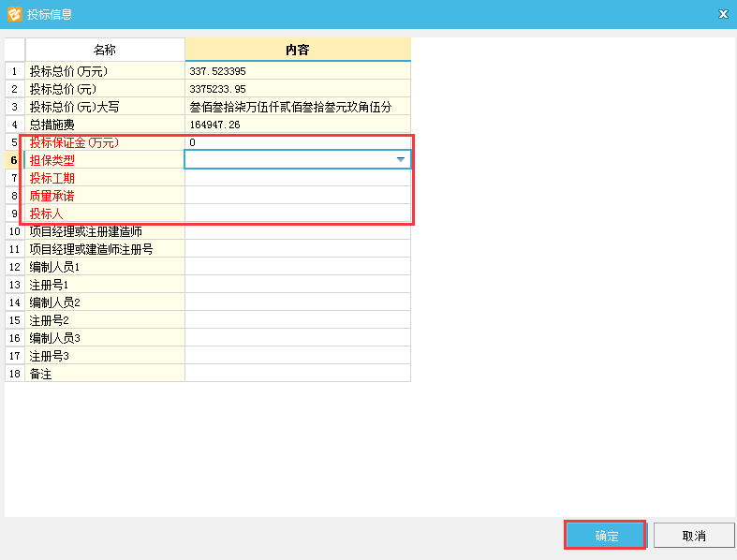Click the 注册号1 content field

pos(297,285)
